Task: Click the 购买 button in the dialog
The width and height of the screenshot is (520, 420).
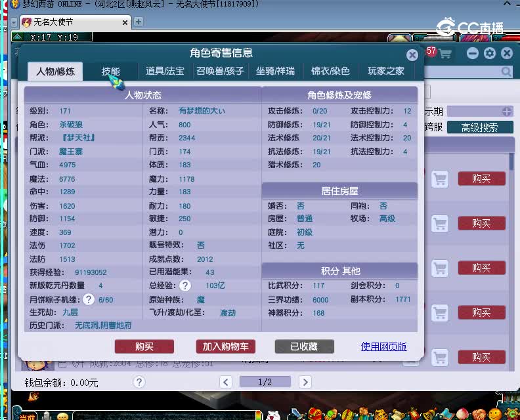Action: tap(144, 346)
